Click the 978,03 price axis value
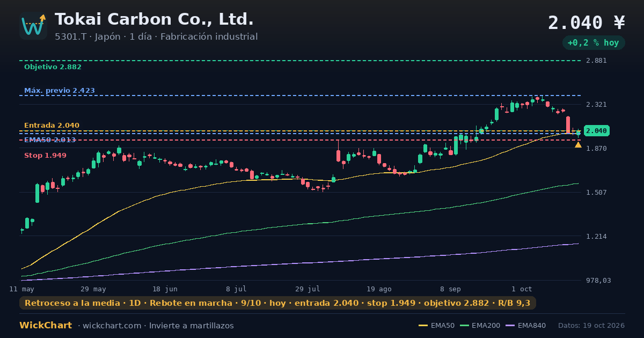Image resolution: width=644 pixels, height=338 pixels. 598,281
